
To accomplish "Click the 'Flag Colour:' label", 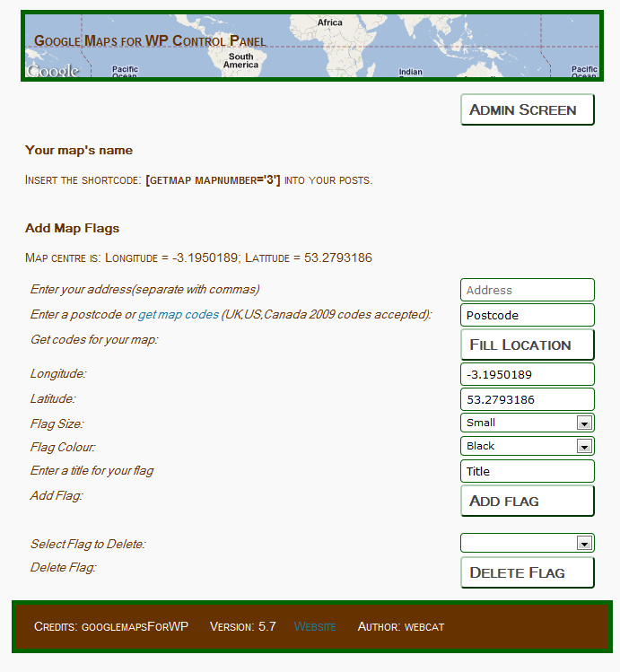I will pos(63,447).
